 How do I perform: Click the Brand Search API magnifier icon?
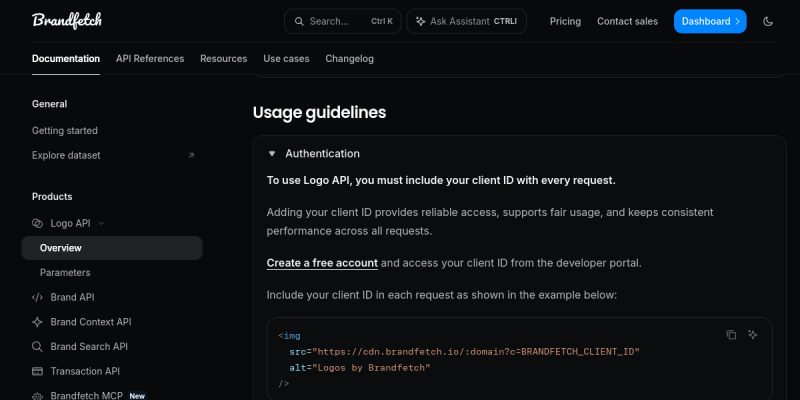(x=37, y=346)
